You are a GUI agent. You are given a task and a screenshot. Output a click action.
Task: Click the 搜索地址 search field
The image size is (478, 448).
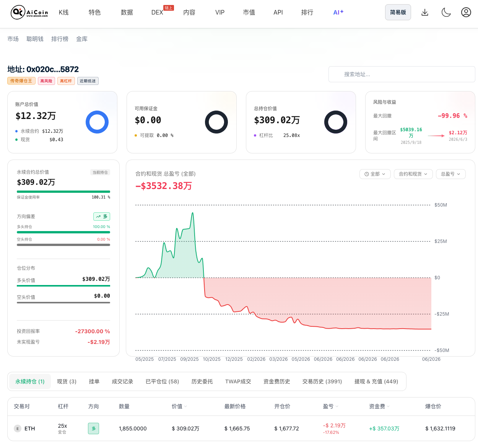(402, 74)
